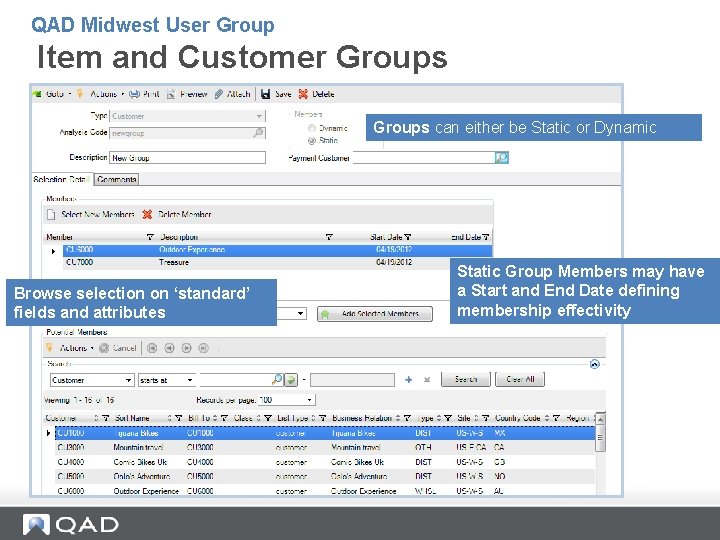Click the Delete Member red X icon

pyautogui.click(x=147, y=214)
